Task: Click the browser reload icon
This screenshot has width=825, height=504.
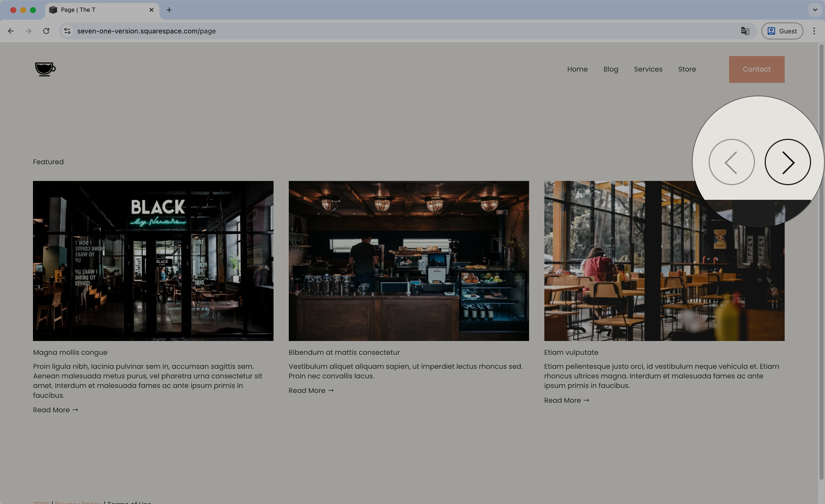Action: [x=46, y=31]
